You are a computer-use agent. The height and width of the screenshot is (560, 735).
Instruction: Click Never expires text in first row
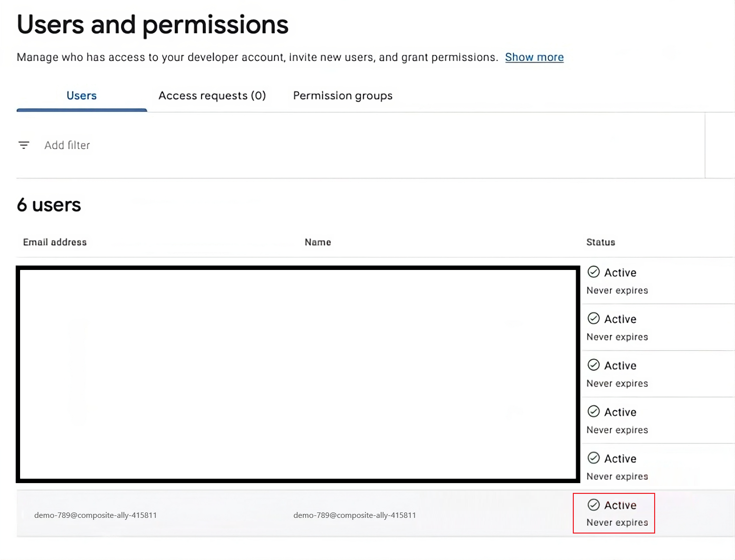tap(617, 291)
